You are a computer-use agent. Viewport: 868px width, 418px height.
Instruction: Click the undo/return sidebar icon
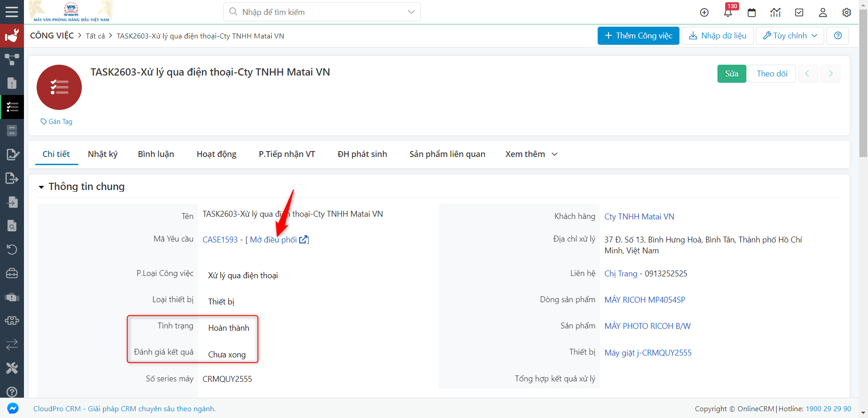tap(12, 249)
